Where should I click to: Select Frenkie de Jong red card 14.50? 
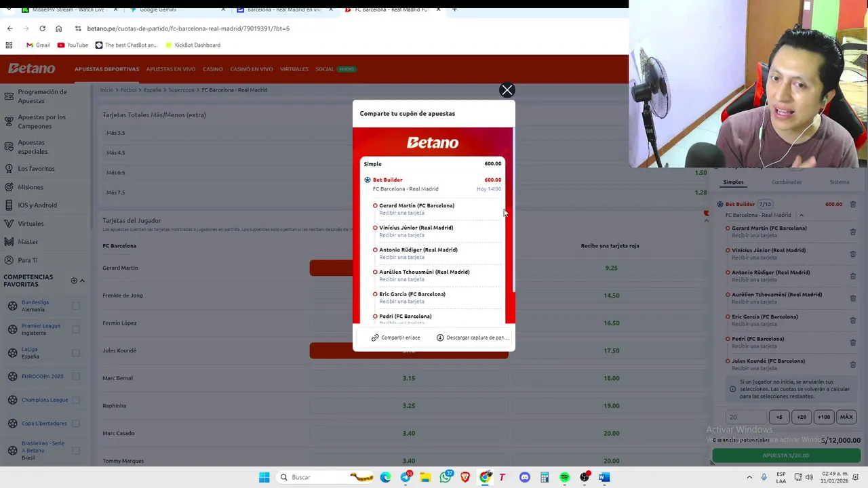[x=611, y=296]
